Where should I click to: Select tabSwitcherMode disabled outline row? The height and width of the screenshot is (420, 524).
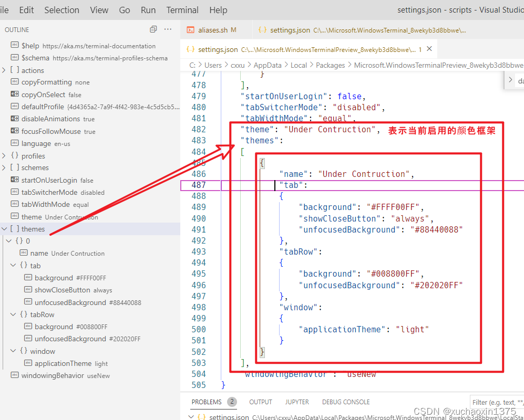(90, 192)
